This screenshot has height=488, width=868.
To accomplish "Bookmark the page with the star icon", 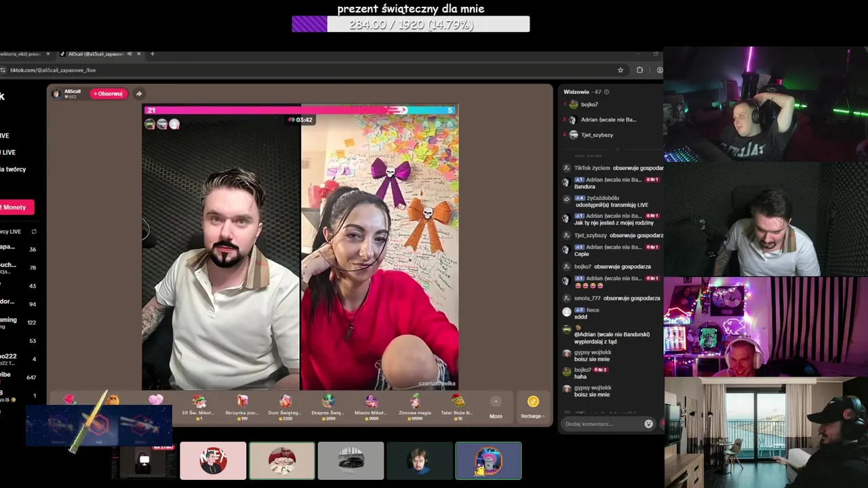I will 620,70.
